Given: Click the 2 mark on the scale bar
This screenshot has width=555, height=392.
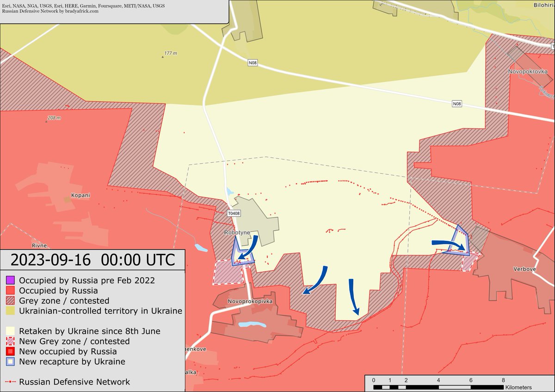Looking at the screenshot, I should point(406,380).
